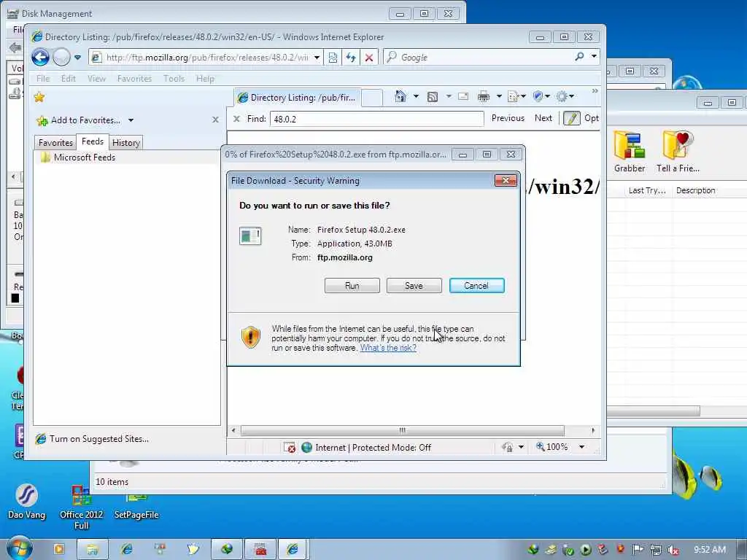Open the Page menu icon
The width and height of the screenshot is (747, 560).
pyautogui.click(x=516, y=97)
